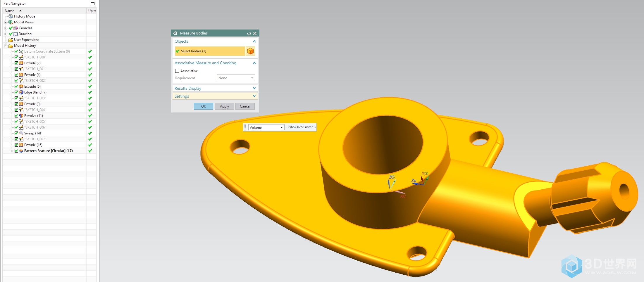Image resolution: width=644 pixels, height=282 pixels.
Task: Enable the Associative checkbox
Action: [177, 71]
